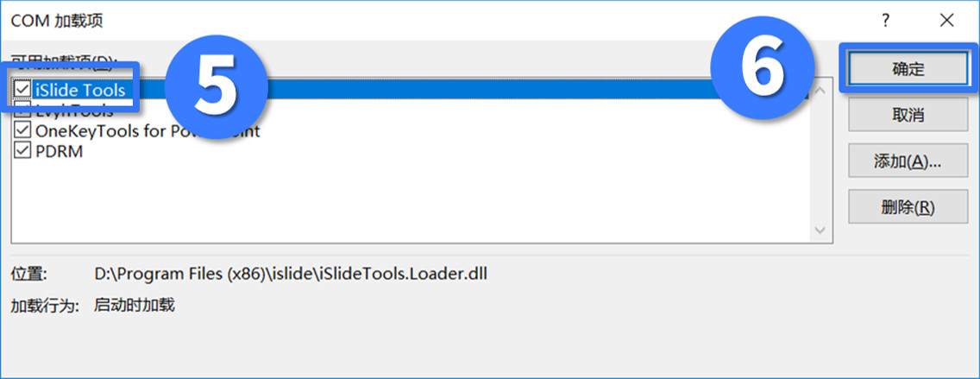Select the iSlide Tools list entry label
This screenshot has width=980, height=379.
point(79,90)
